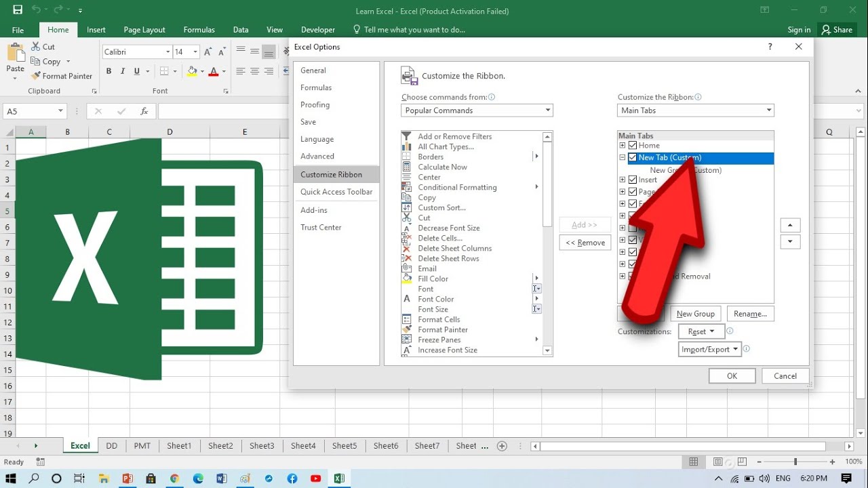Open the font name Calibri dropdown
Screen dimensions: 868x488
pos(167,52)
